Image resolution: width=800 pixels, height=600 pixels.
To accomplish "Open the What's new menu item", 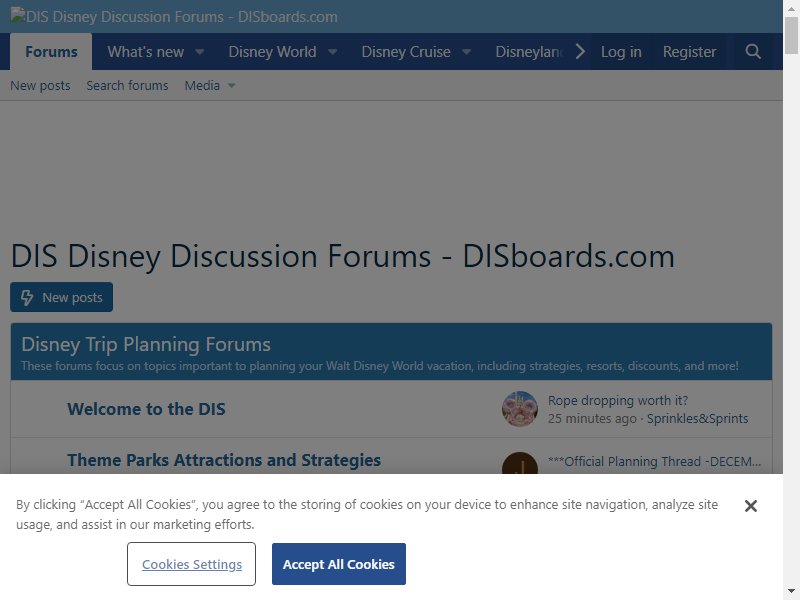I will 145,52.
